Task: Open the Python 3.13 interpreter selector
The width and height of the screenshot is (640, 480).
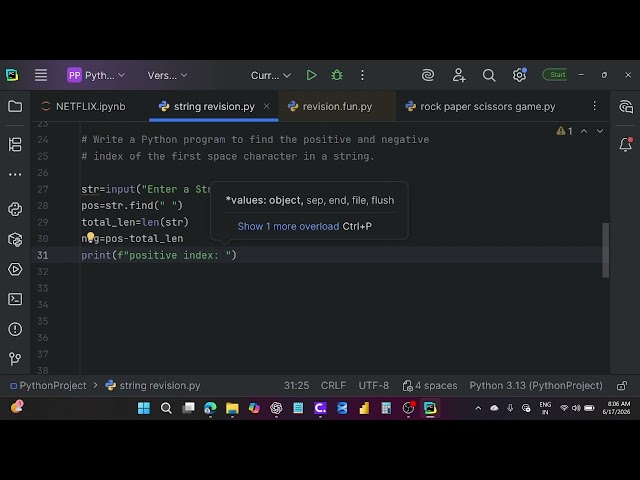Action: tap(536, 386)
